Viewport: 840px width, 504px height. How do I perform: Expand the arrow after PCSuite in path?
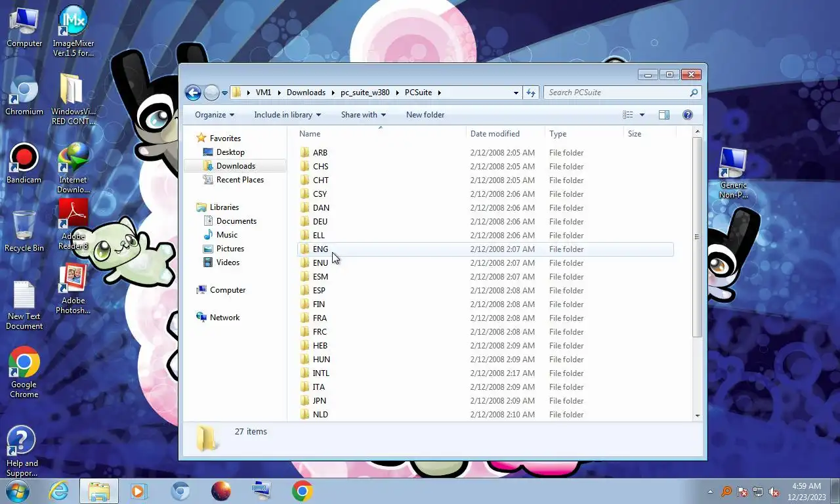point(440,93)
